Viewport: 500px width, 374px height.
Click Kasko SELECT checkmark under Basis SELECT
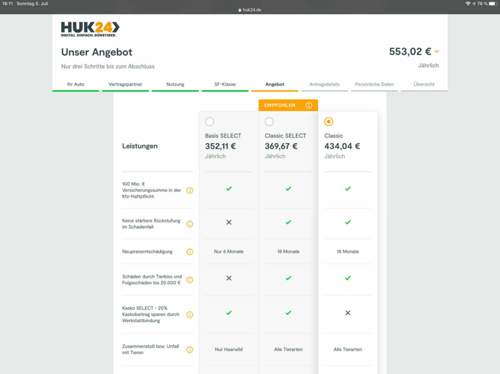click(229, 313)
